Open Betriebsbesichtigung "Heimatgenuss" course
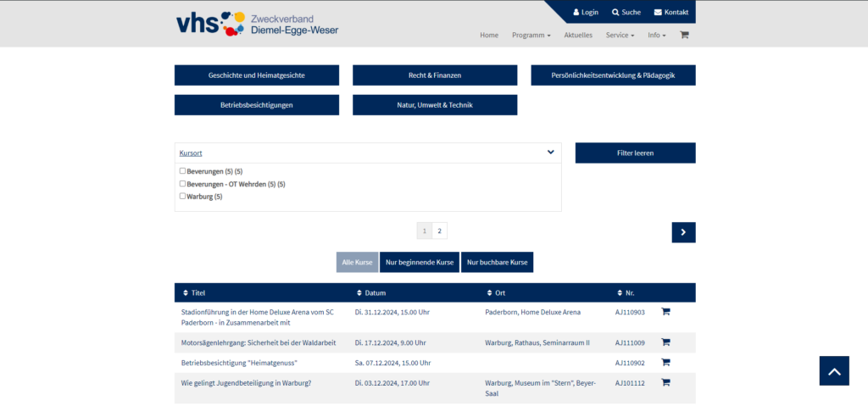Image resolution: width=868 pixels, height=406 pixels. [x=240, y=362]
